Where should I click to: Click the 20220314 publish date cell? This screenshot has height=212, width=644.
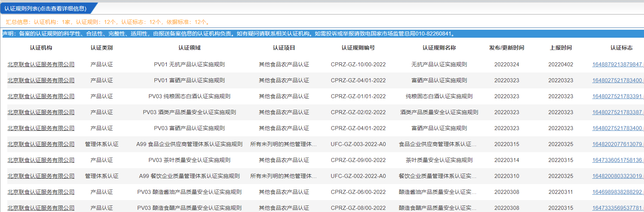coord(507,160)
